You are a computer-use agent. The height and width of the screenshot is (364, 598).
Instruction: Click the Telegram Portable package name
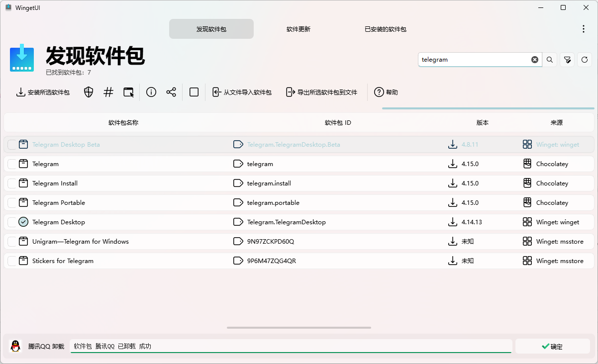click(59, 202)
